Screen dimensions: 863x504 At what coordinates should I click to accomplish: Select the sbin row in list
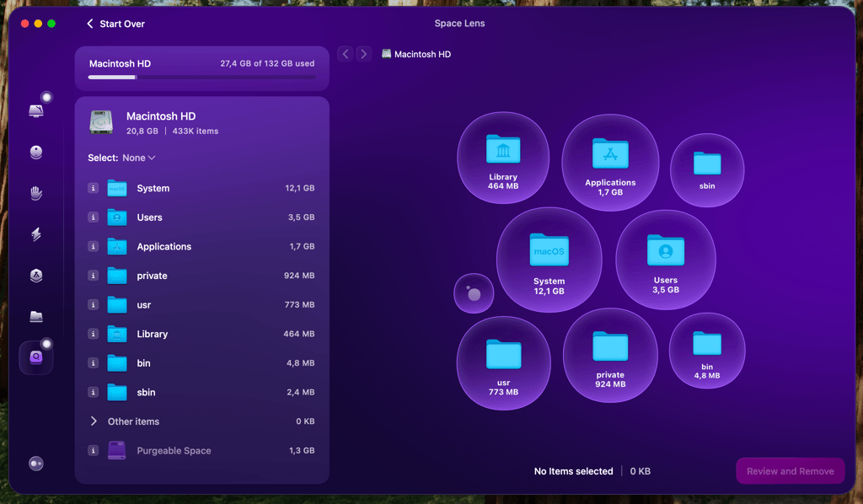(x=202, y=392)
